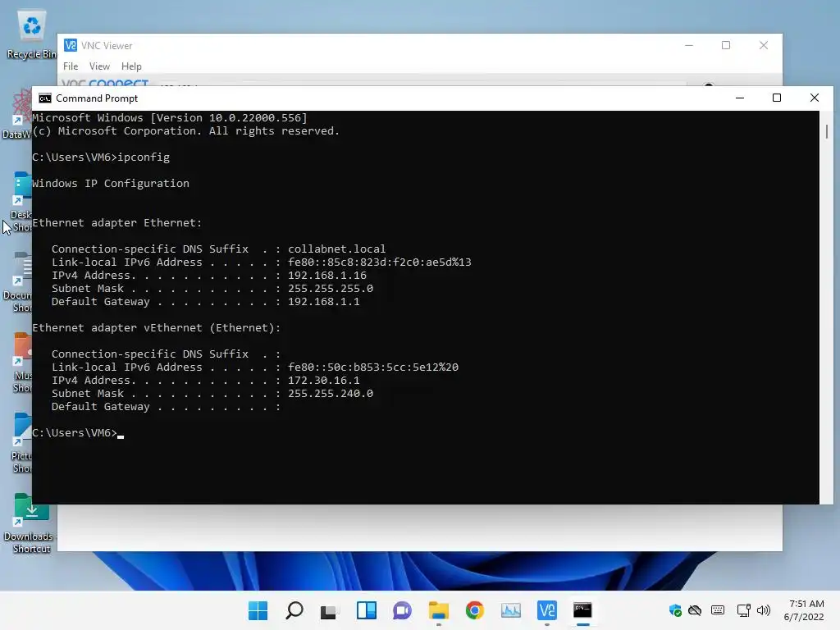The image size is (840, 630).
Task: Maximize the VNC Viewer window
Action: point(726,46)
